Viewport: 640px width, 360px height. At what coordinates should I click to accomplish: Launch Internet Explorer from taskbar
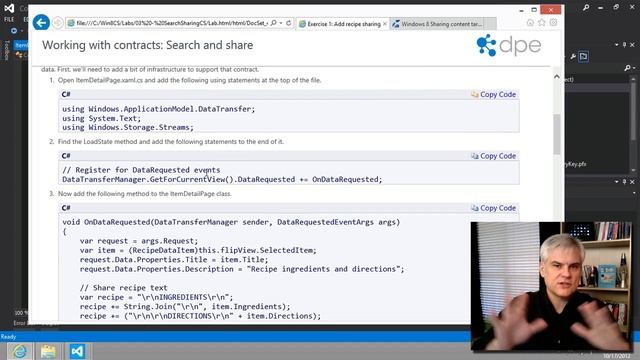[19, 351]
